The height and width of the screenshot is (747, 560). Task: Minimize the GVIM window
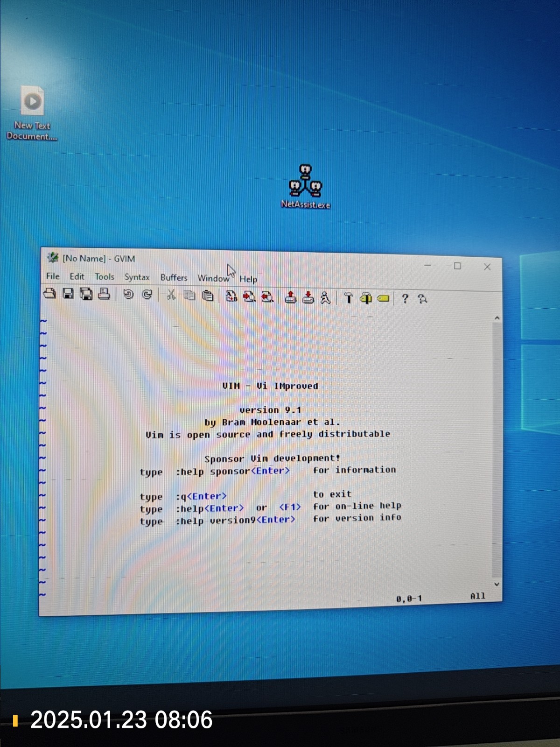427,265
